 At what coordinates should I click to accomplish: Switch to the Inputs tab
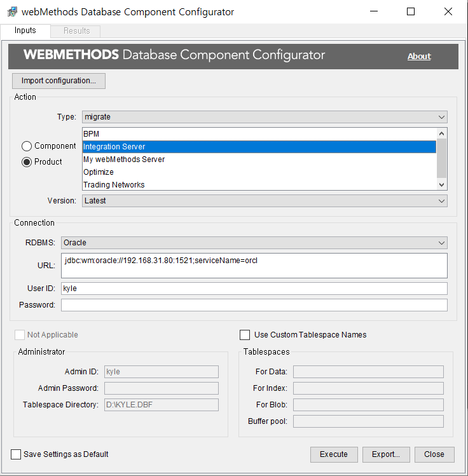25,31
